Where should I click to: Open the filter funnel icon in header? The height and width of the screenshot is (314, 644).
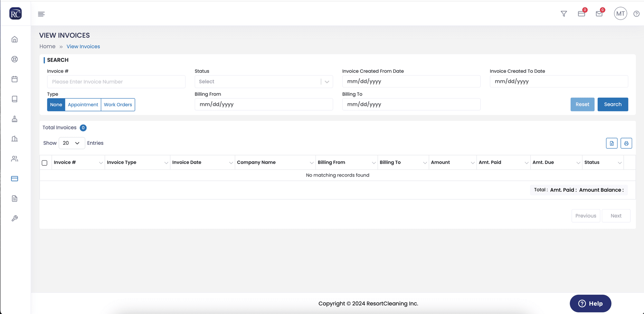563,14
